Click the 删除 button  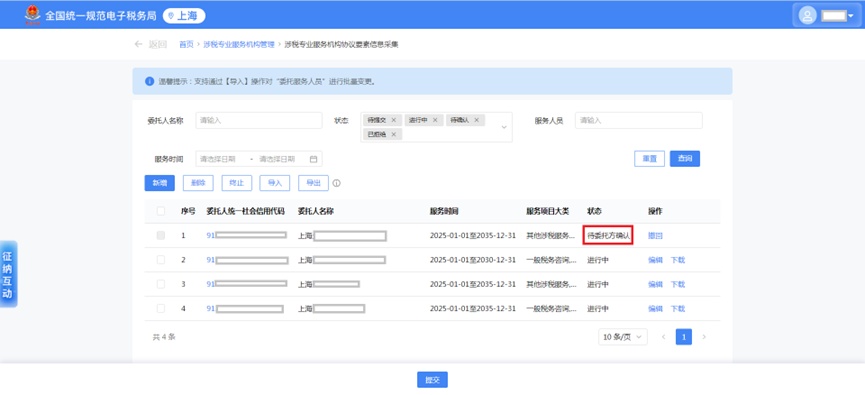pos(198,183)
